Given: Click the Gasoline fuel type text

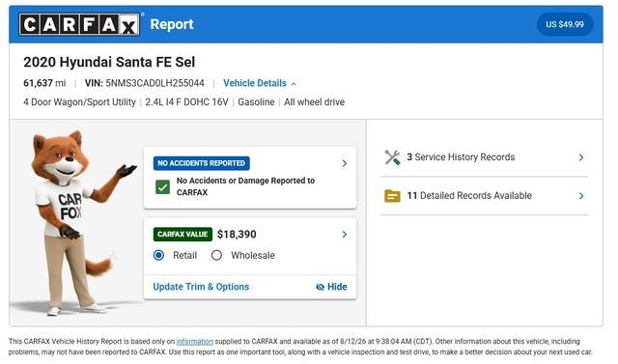Looking at the screenshot, I should 256,102.
